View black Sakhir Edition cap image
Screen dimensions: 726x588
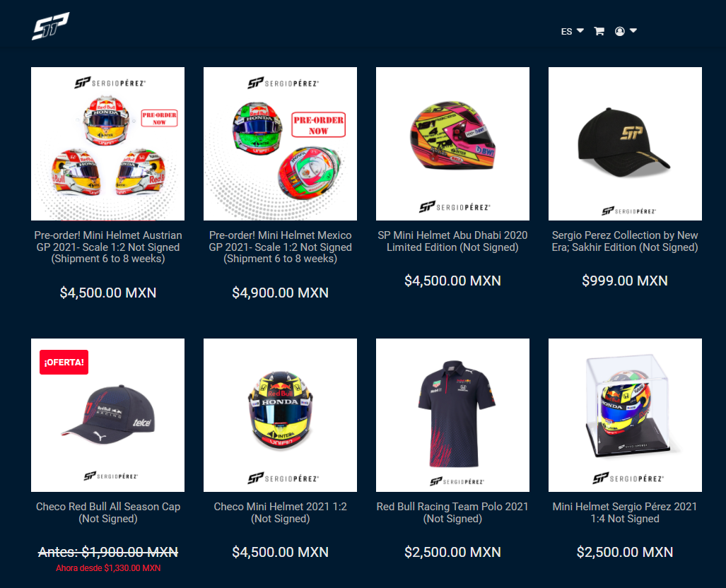click(x=625, y=143)
